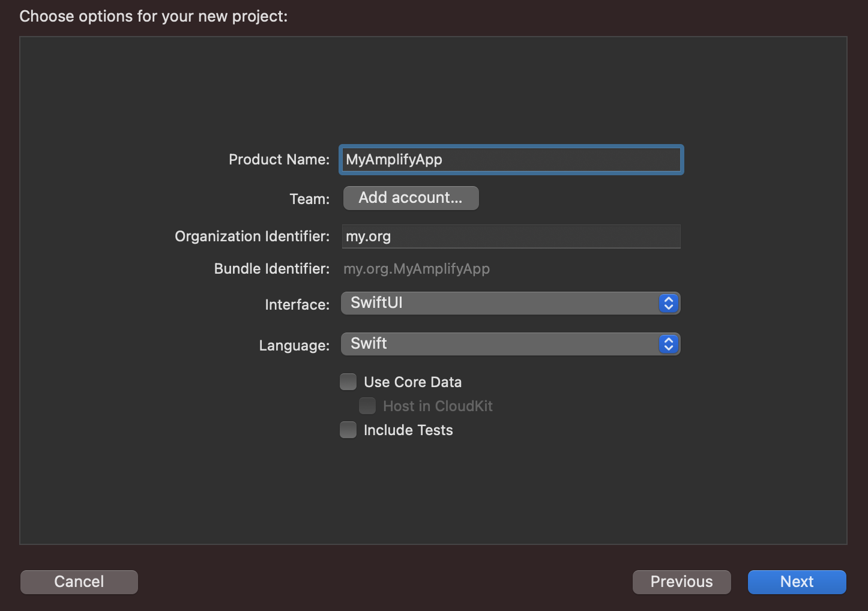Click the Add account… button
Viewport: 868px width, 611px height.
click(411, 198)
